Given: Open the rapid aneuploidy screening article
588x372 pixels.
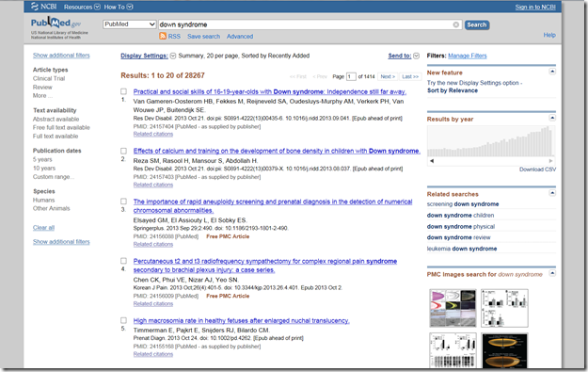Looking at the screenshot, I should (x=273, y=206).
